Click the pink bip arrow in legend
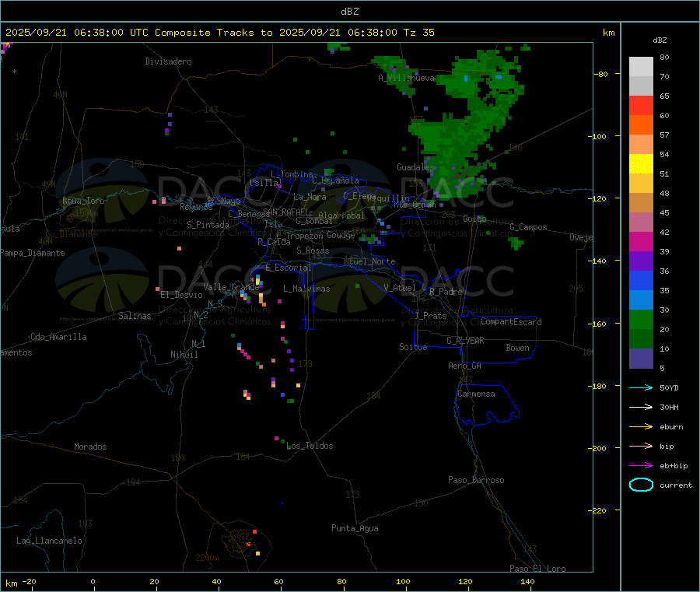The width and height of the screenshot is (700, 592). click(641, 446)
